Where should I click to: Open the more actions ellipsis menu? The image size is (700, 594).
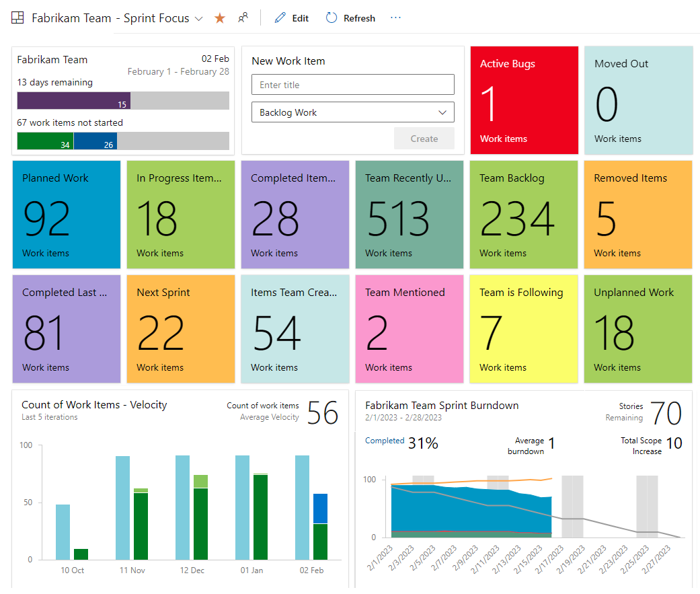[395, 18]
